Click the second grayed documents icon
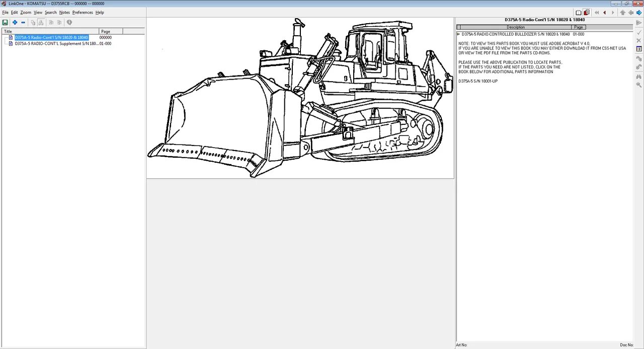644x349 pixels. coord(59,22)
